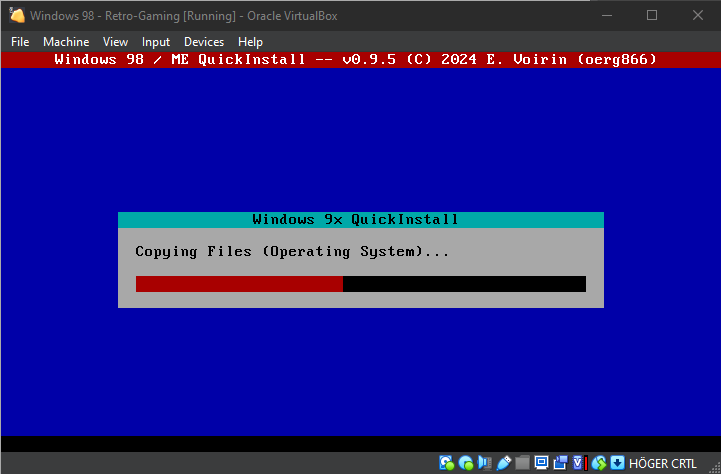Open the Devices menu
This screenshot has width=721, height=474.
tap(204, 42)
